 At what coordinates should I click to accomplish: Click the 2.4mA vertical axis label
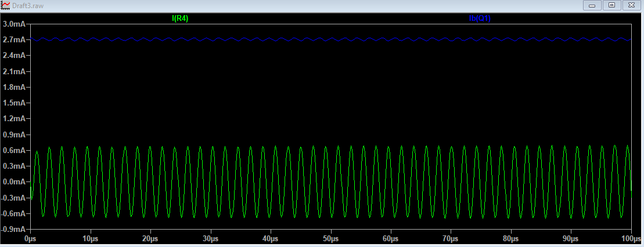pos(13,56)
